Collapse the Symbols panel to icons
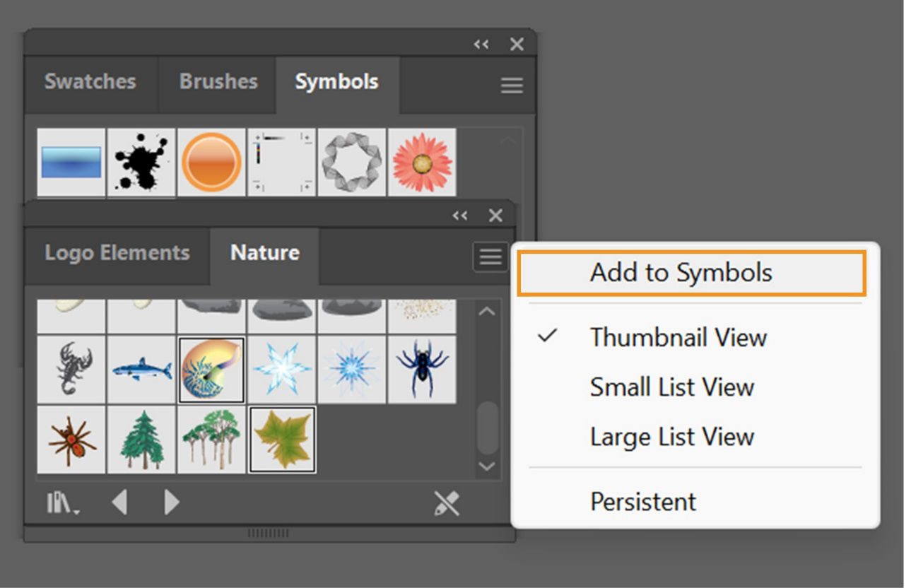Viewport: 911px width, 588px height. click(x=481, y=44)
